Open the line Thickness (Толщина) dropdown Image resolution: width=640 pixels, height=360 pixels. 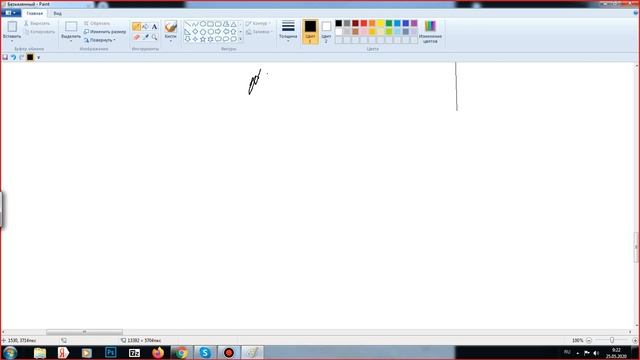pos(288,31)
